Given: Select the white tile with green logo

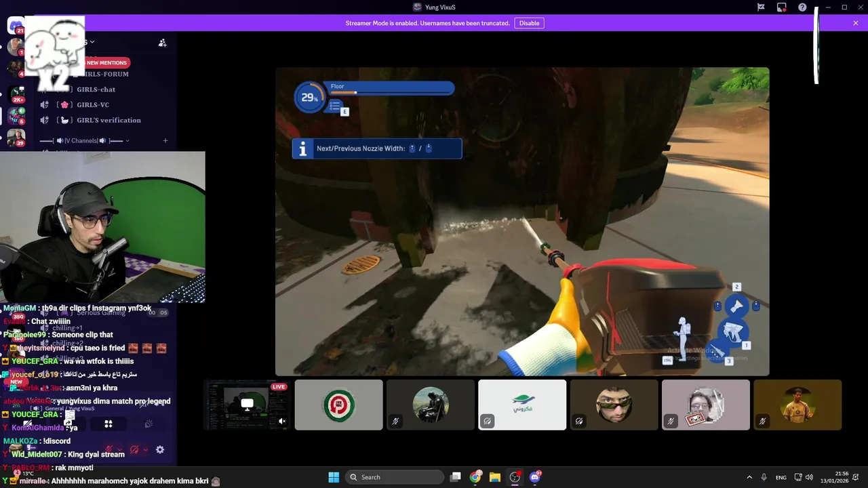Looking at the screenshot, I should pos(522,405).
